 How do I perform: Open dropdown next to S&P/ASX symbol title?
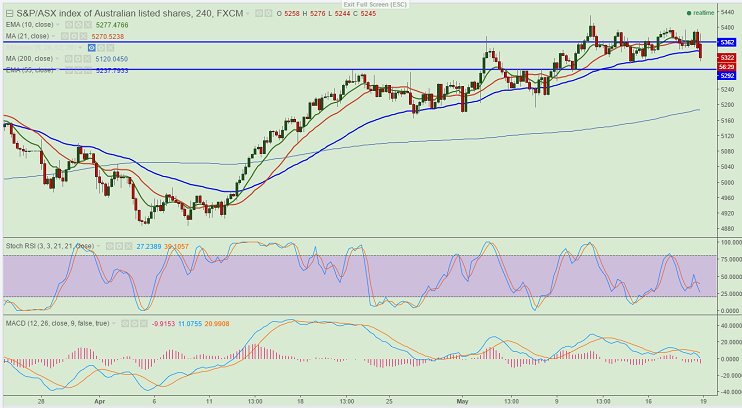[247, 14]
